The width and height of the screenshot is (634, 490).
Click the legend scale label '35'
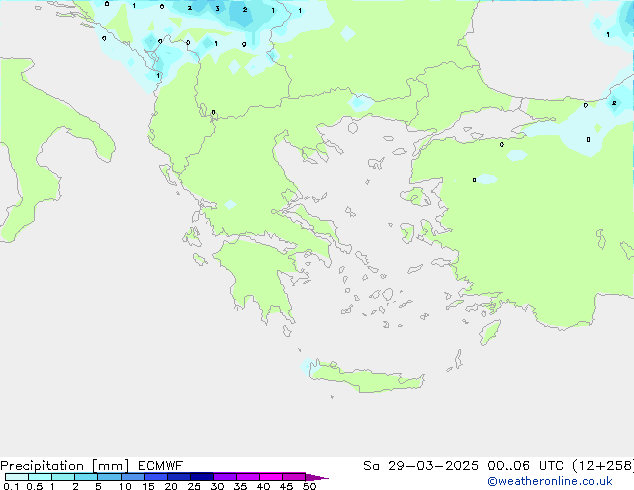pos(240,486)
